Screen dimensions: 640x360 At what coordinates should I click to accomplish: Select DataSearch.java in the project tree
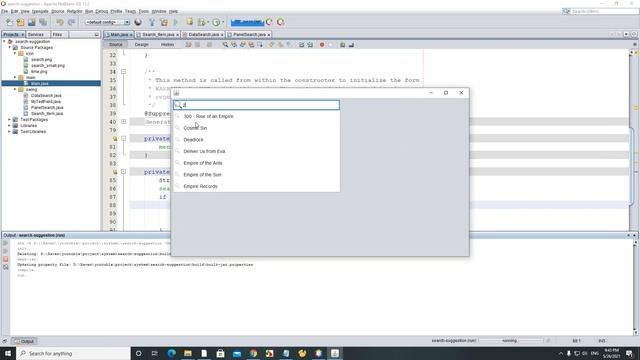46,96
